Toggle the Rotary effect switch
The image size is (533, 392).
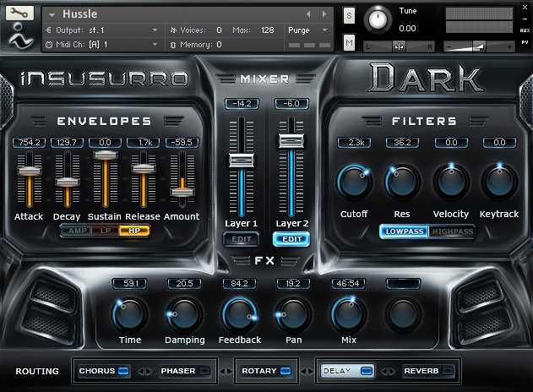[x=286, y=371]
